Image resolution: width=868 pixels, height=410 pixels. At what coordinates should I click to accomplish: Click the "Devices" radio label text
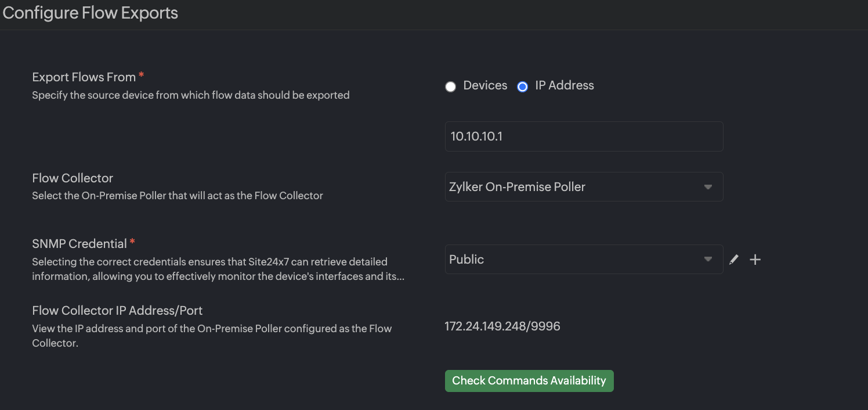(485, 85)
